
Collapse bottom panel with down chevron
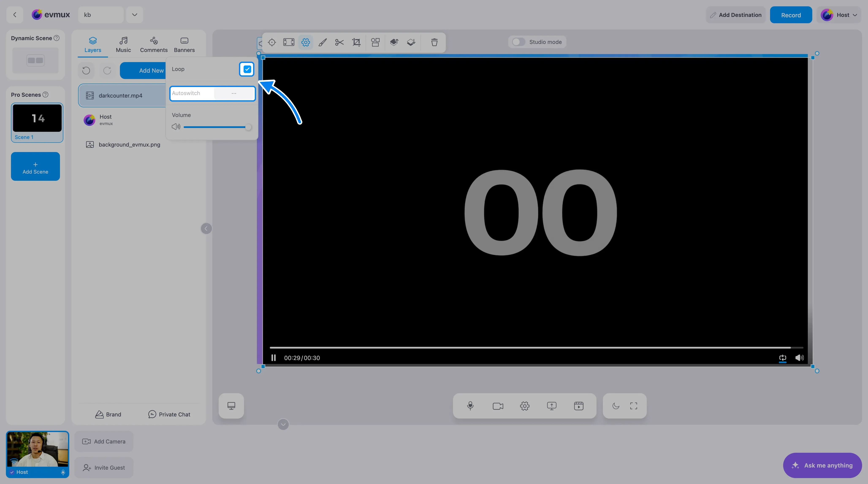pos(283,424)
